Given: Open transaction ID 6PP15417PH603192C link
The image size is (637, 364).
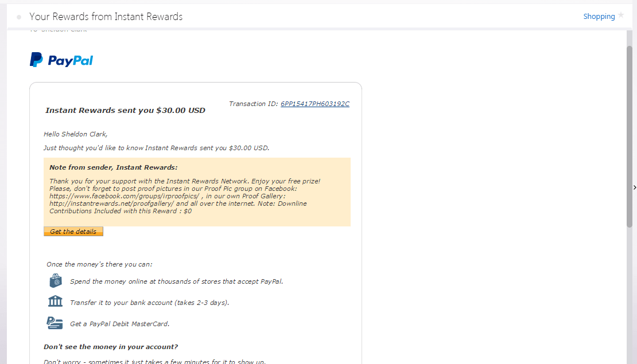Looking at the screenshot, I should coord(315,104).
